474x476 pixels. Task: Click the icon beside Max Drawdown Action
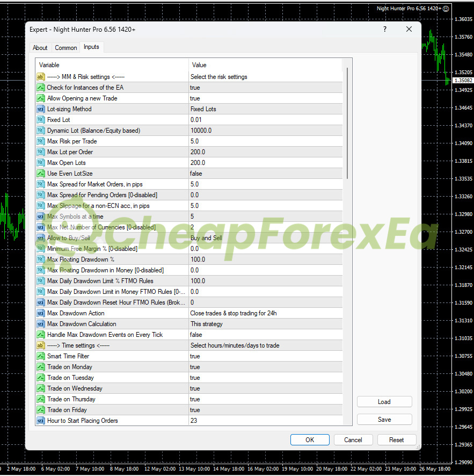click(41, 313)
